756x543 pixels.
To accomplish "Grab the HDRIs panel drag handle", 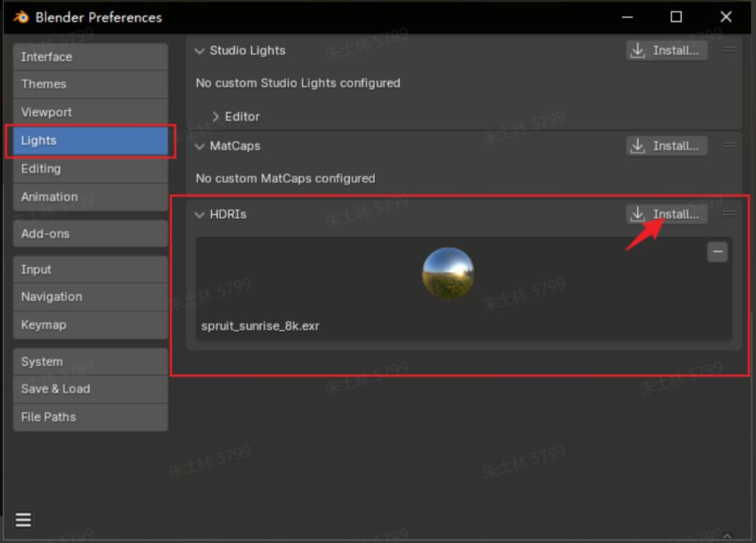I will pyautogui.click(x=729, y=213).
